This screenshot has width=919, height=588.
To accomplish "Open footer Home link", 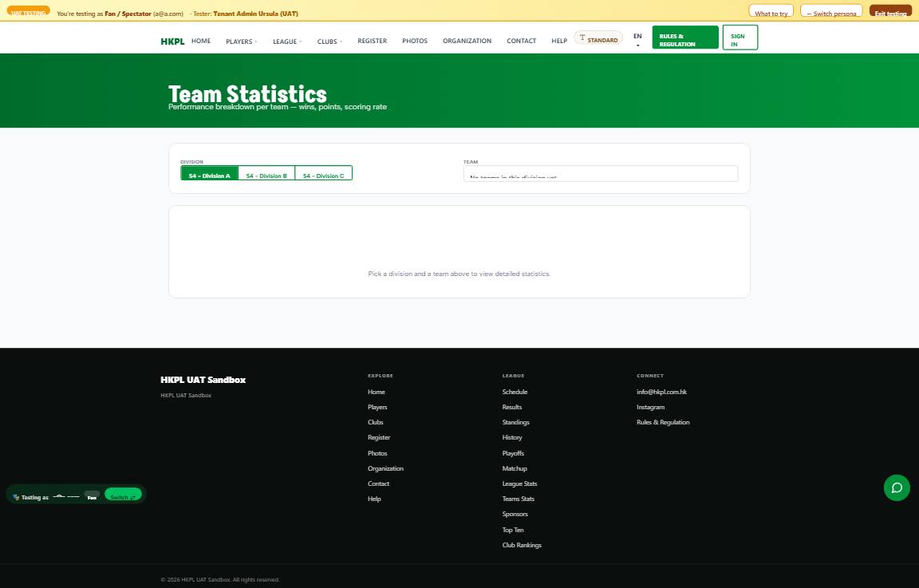I will pyautogui.click(x=377, y=392).
